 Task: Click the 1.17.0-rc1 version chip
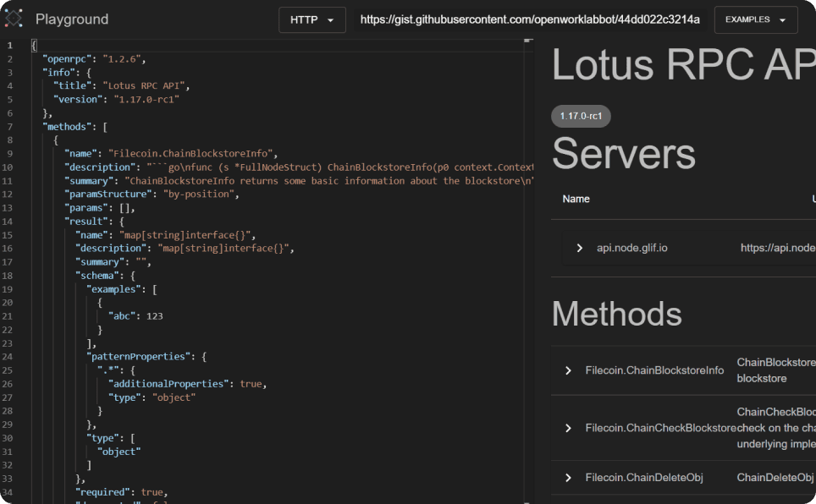click(x=581, y=116)
